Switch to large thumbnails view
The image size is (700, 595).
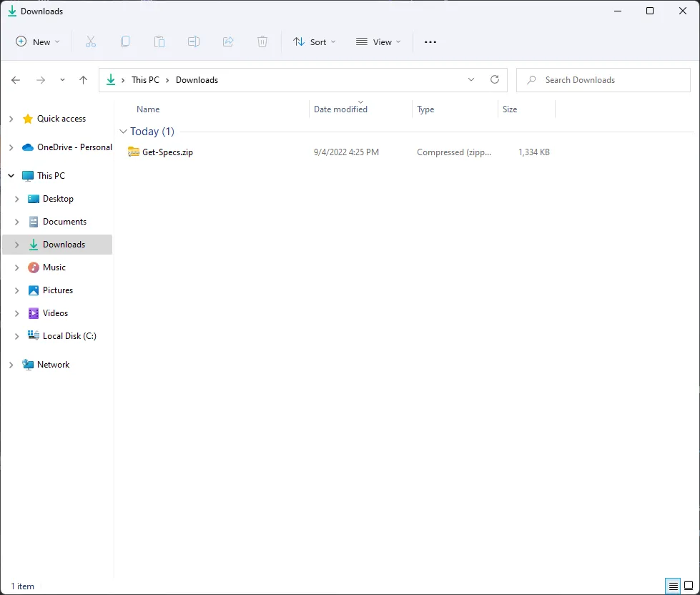click(690, 586)
